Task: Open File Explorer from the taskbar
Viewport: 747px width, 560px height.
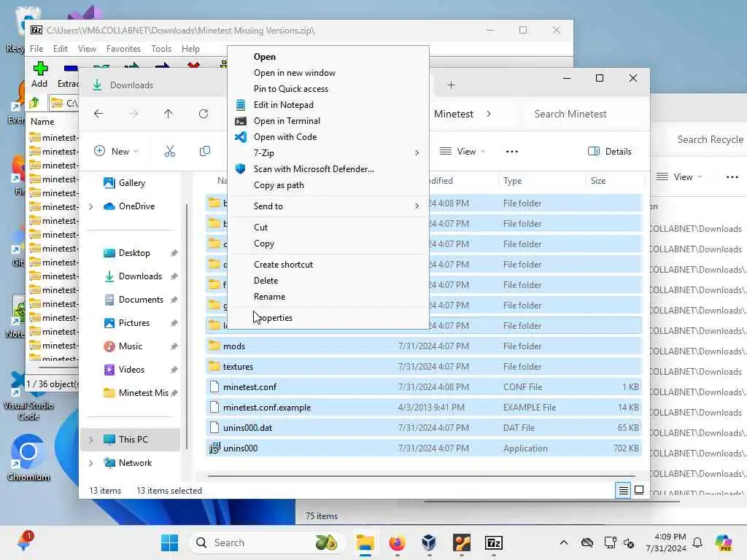Action: 365,542
